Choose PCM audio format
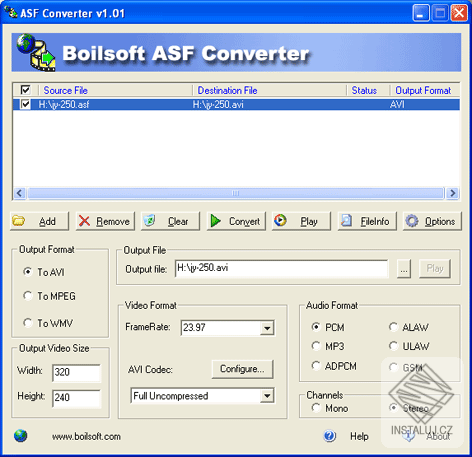Image resolution: width=472 pixels, height=457 pixels. pyautogui.click(x=328, y=327)
